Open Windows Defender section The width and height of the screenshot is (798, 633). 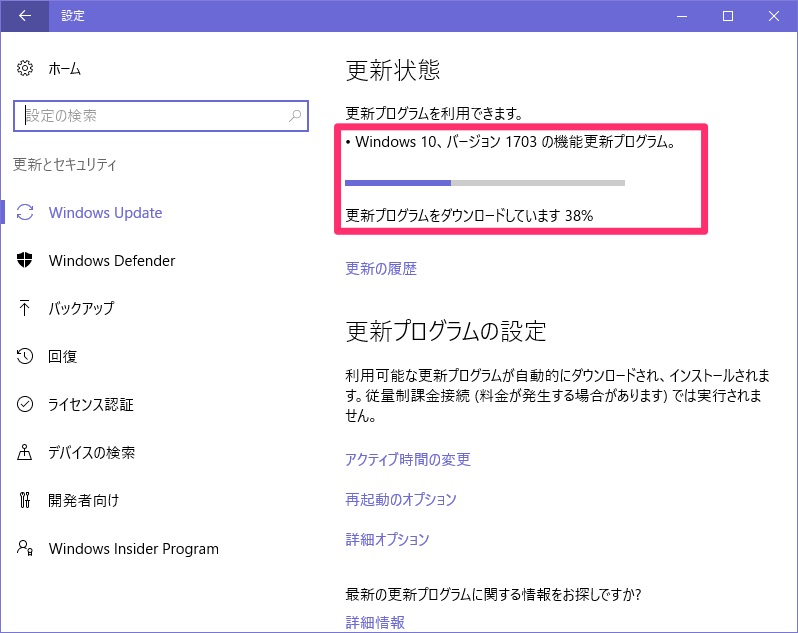112,261
